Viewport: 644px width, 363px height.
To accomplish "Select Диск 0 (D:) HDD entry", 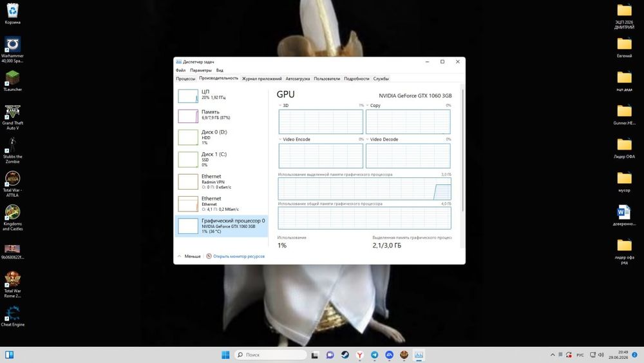I will [222, 137].
